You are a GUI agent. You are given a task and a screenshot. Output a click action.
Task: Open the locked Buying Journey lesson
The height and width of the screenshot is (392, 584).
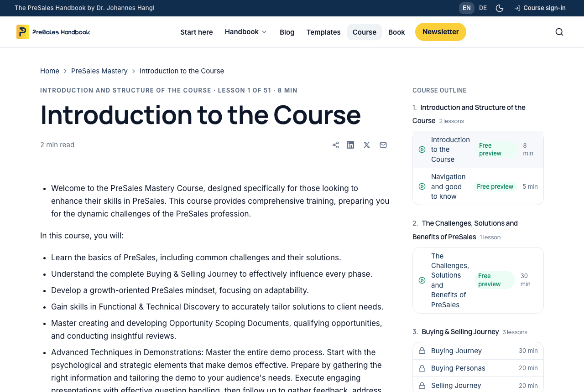pos(478,351)
